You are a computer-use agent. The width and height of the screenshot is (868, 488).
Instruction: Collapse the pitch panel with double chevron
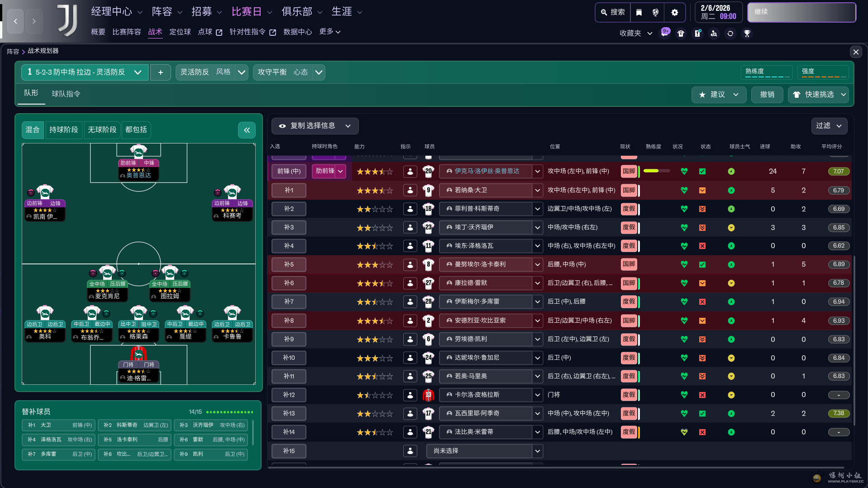coord(247,130)
